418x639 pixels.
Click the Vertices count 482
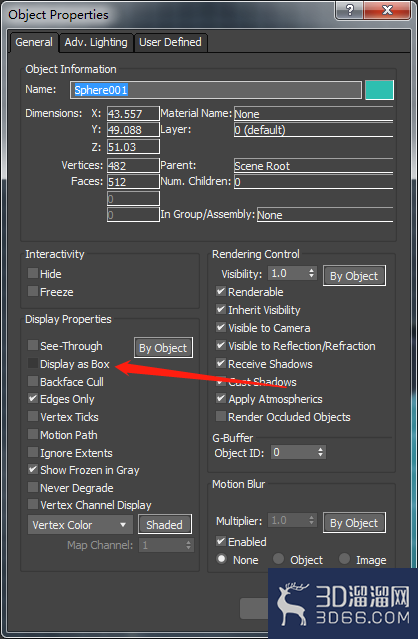point(133,165)
